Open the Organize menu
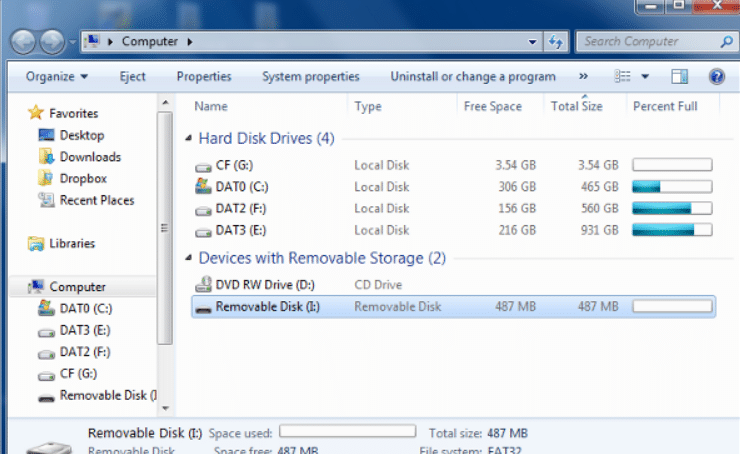 57,76
